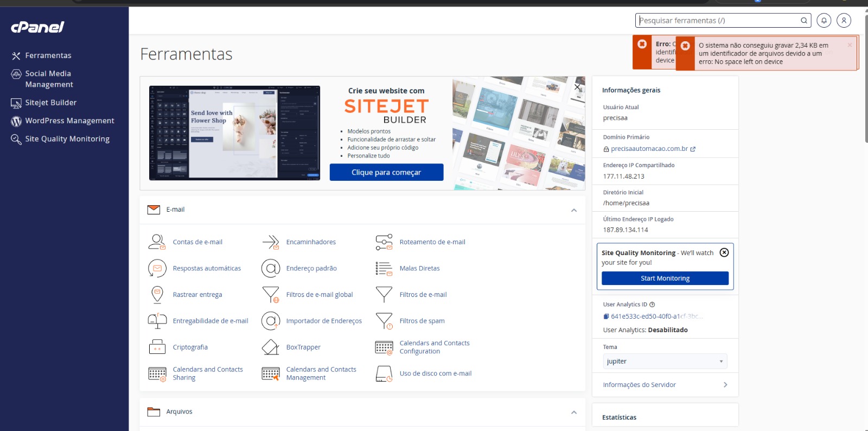Click the notifications bell icon

824,21
